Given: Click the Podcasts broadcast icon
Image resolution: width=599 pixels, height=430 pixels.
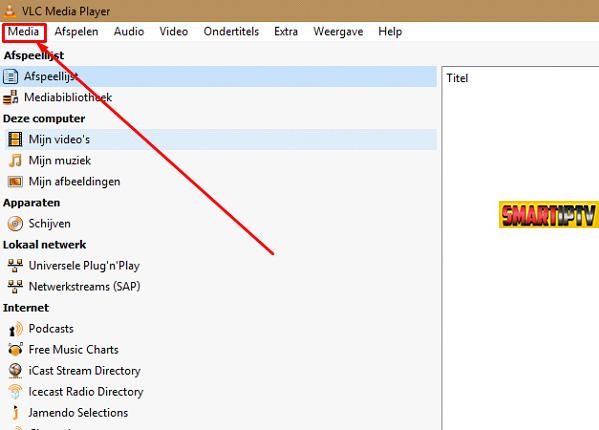Looking at the screenshot, I should [x=15, y=329].
